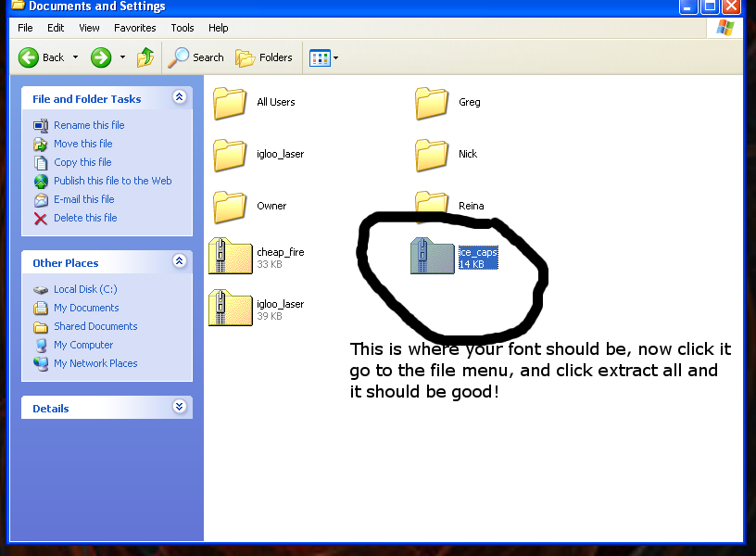Click E-mail this file link

[x=84, y=199]
